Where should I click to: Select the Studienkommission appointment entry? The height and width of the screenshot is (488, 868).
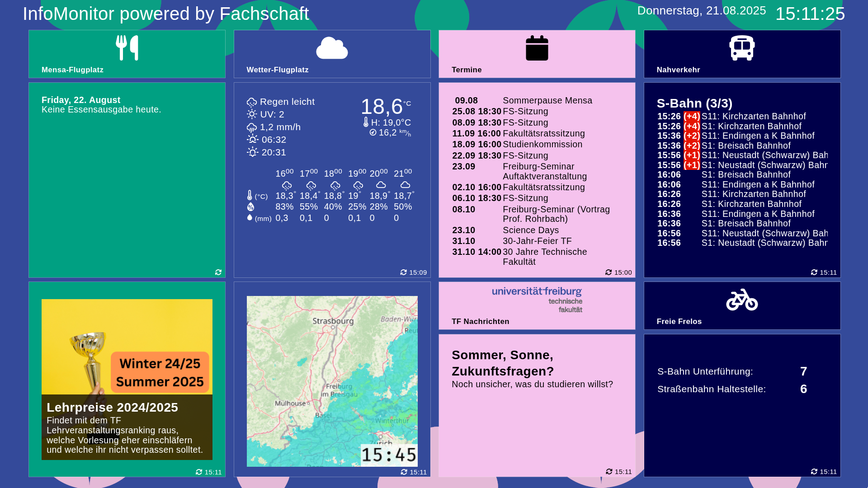[542, 144]
